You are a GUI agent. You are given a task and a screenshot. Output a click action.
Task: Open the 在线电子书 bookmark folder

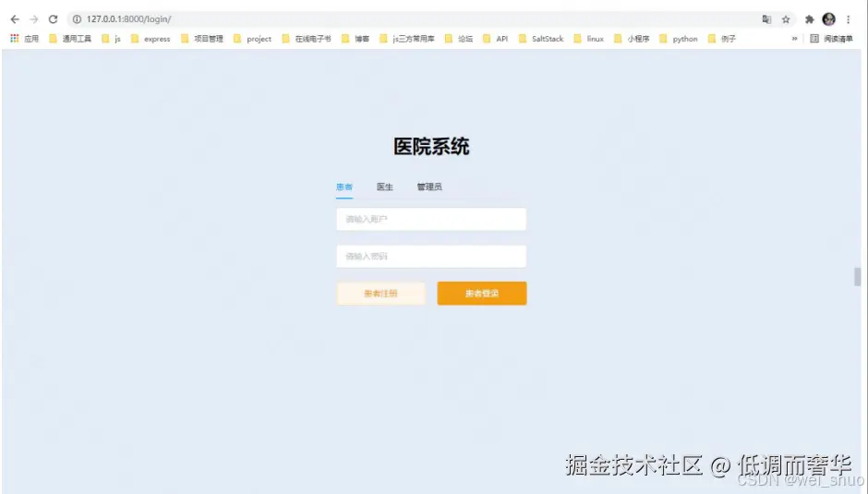[307, 39]
